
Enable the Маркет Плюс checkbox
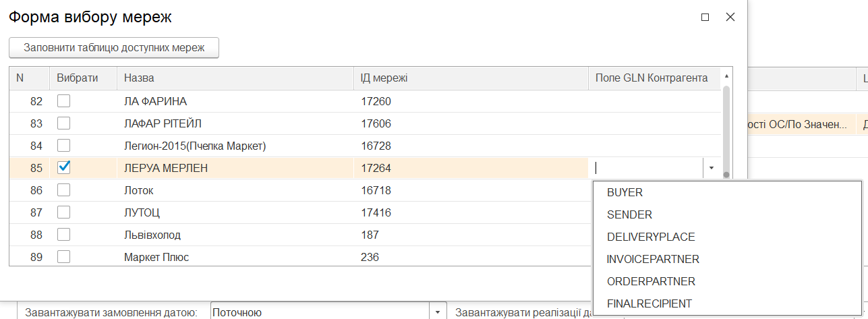point(63,257)
